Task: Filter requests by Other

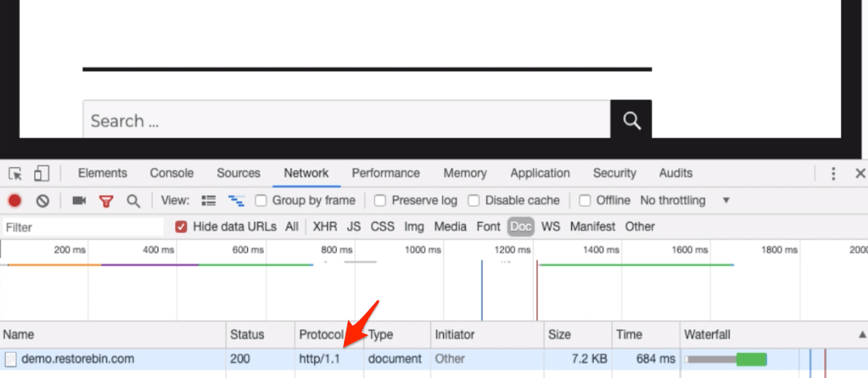Action: (x=640, y=227)
